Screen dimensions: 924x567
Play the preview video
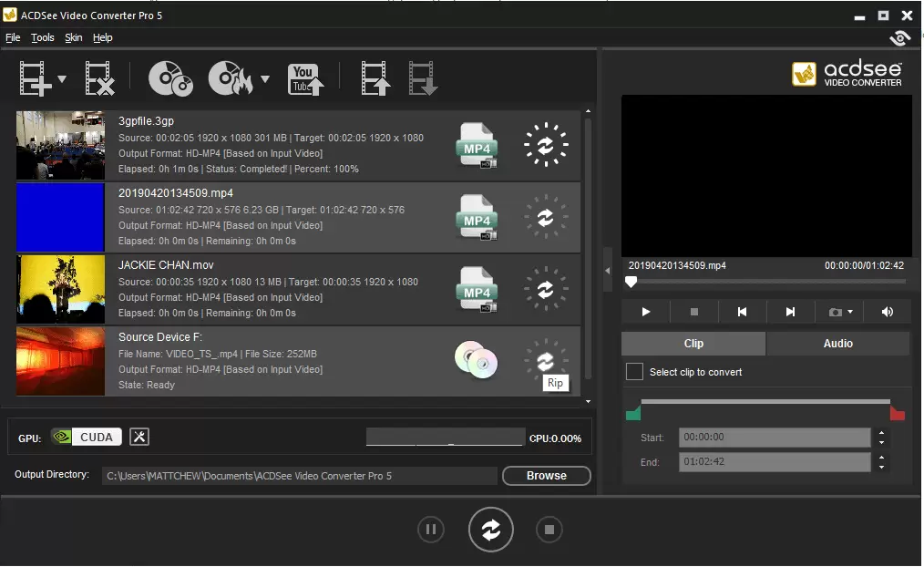pyautogui.click(x=646, y=312)
